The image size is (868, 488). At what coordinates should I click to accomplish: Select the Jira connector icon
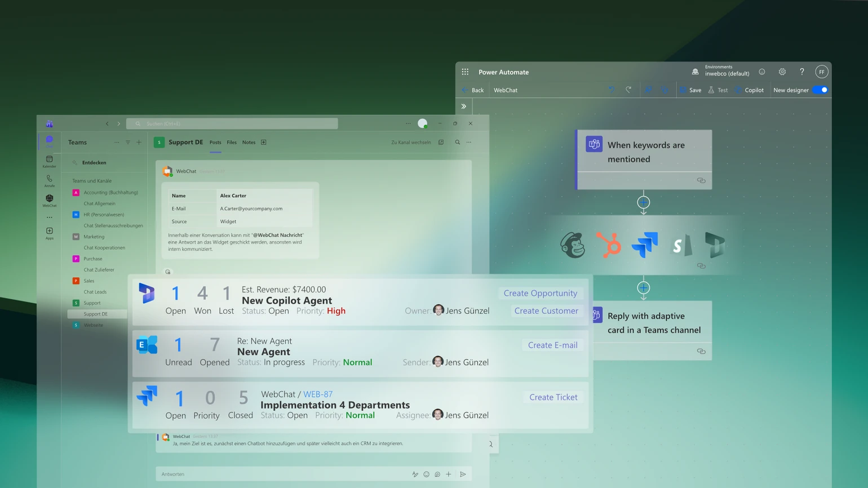[644, 245]
